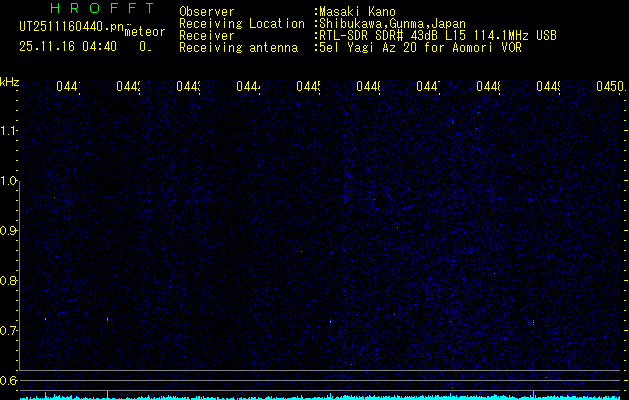Click the word meteor in the header
Image resolution: width=629 pixels, height=400 pixels.
click(x=145, y=32)
